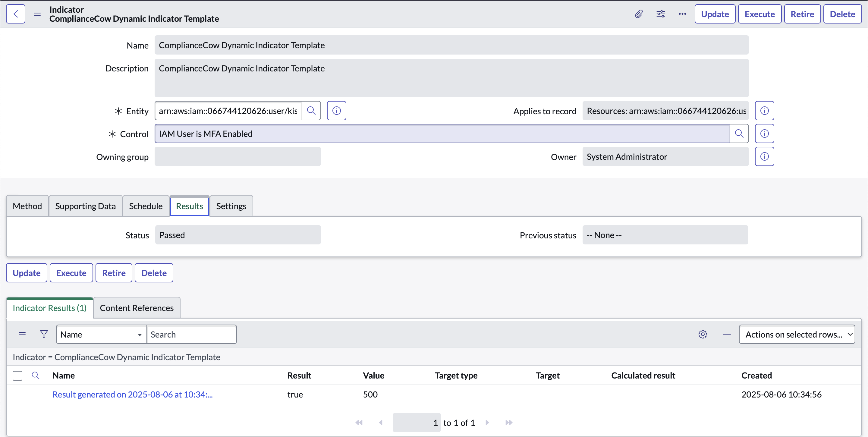Click the paperclip attachments icon

(x=639, y=14)
